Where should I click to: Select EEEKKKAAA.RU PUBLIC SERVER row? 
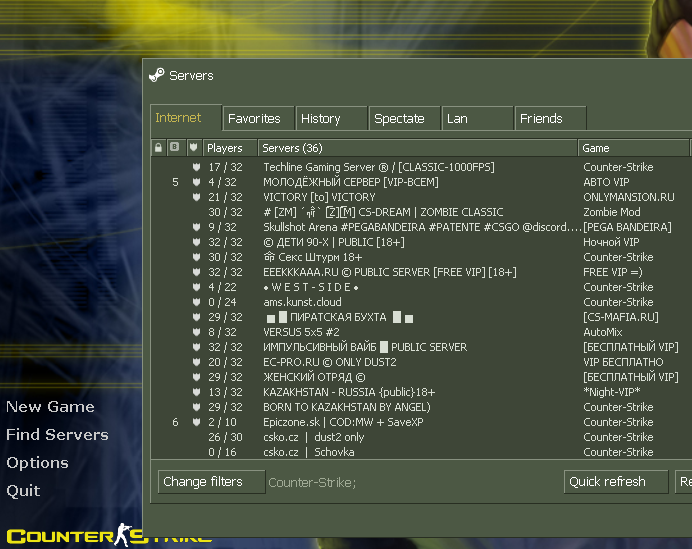(421, 272)
